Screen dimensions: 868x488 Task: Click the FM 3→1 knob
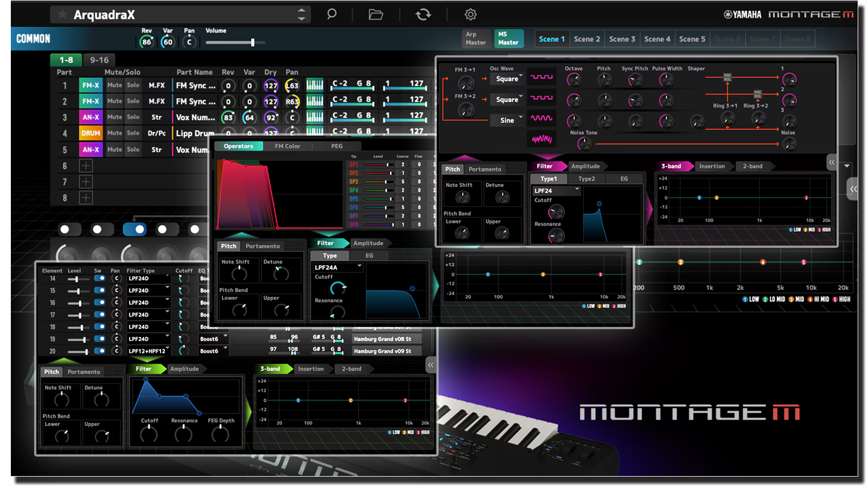pyautogui.click(x=465, y=84)
